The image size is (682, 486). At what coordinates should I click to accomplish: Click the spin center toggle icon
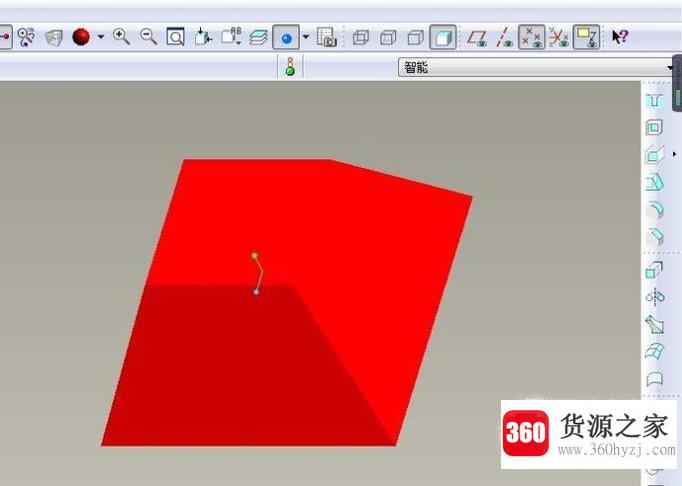click(x=4, y=37)
